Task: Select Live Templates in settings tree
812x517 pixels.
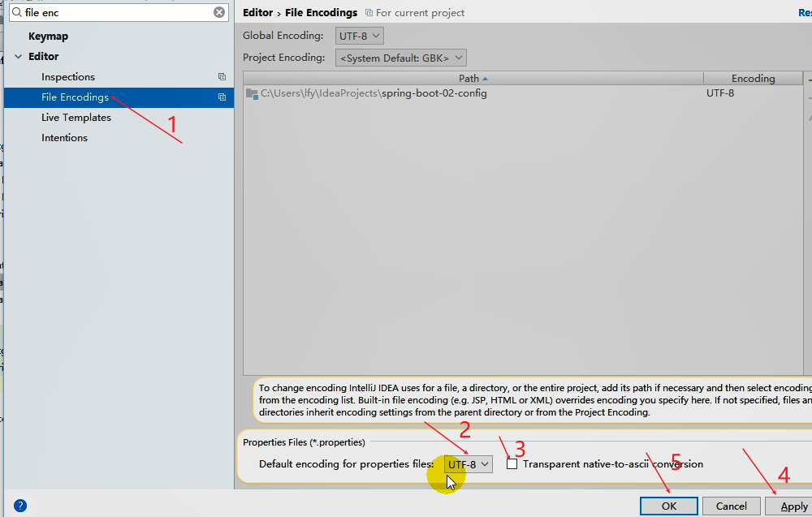Action: tap(76, 118)
